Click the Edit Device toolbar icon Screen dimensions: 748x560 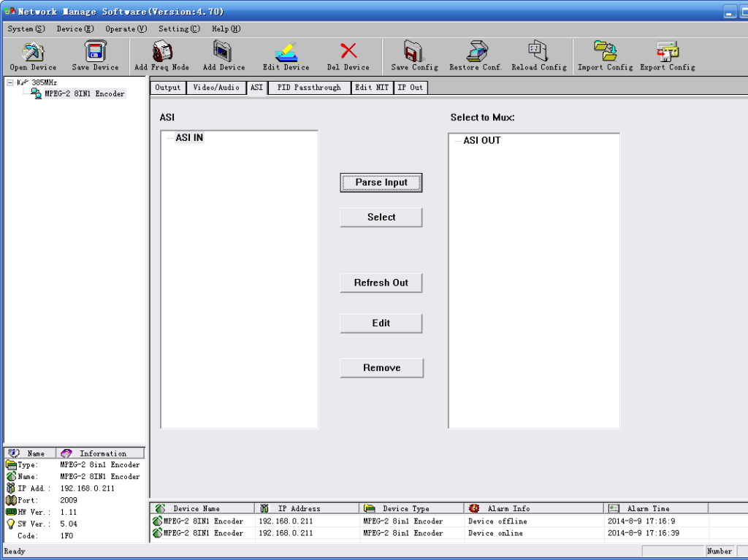coord(286,52)
